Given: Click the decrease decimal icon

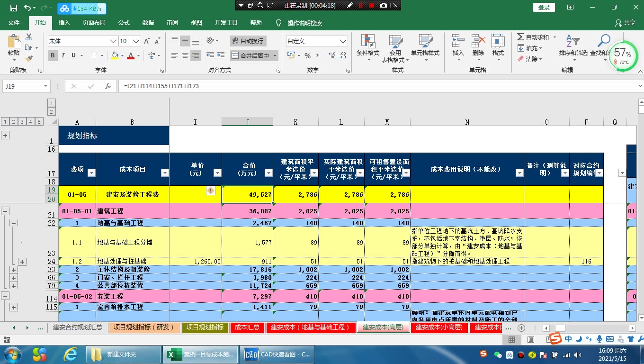Looking at the screenshot, I should pos(343,56).
